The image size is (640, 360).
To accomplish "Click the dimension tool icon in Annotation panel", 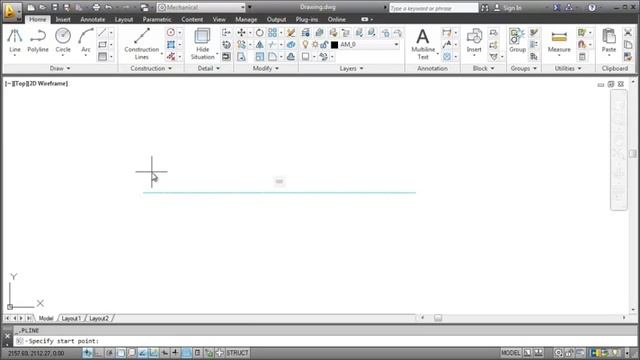I will 447,33.
